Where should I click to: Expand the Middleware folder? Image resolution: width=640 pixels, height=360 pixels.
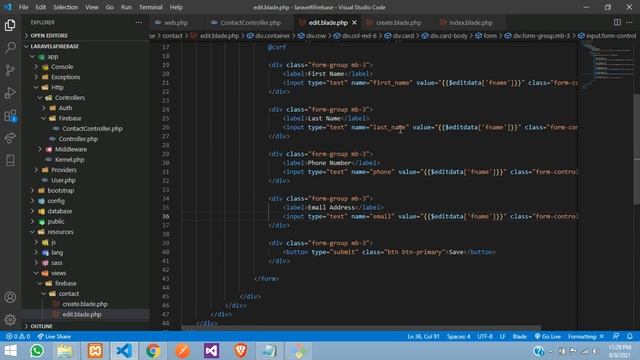click(x=71, y=149)
